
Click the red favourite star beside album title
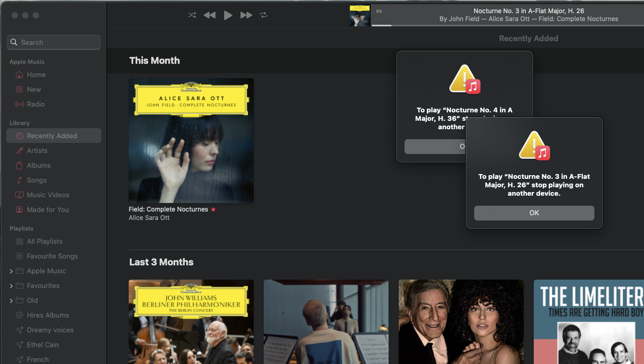[x=213, y=209]
